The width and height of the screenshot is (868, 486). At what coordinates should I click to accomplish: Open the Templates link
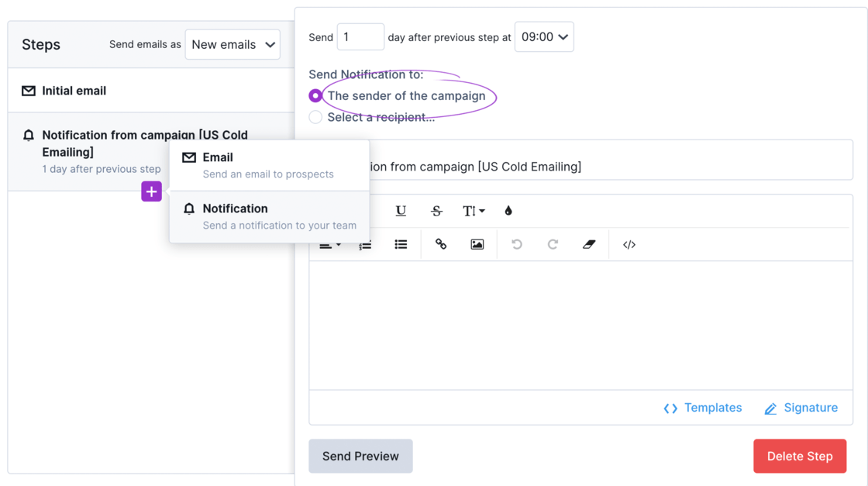[x=703, y=408]
